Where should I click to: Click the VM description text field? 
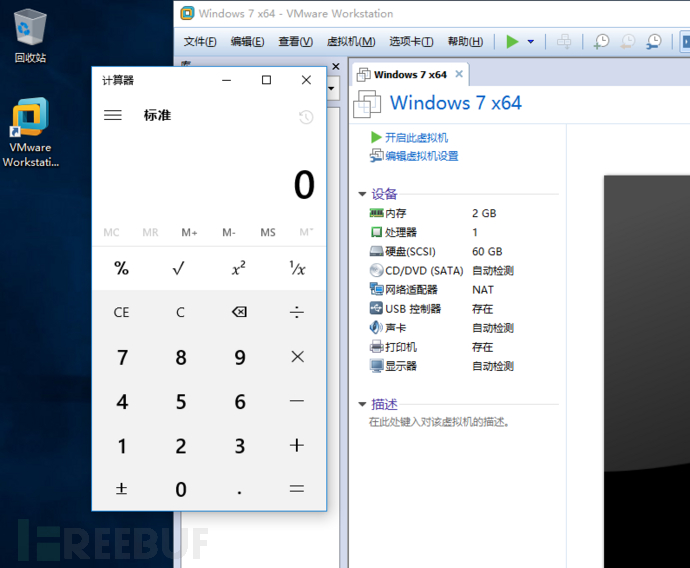pos(439,422)
